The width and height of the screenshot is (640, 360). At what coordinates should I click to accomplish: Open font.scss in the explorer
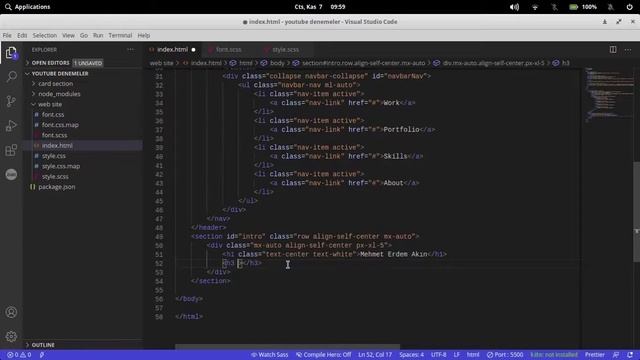[54, 135]
